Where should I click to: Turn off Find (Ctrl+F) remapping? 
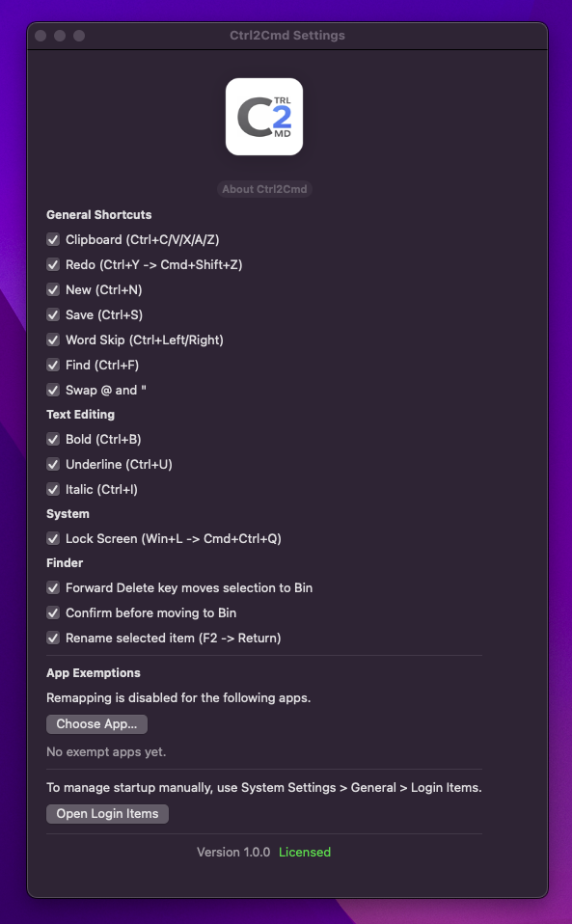tap(53, 365)
